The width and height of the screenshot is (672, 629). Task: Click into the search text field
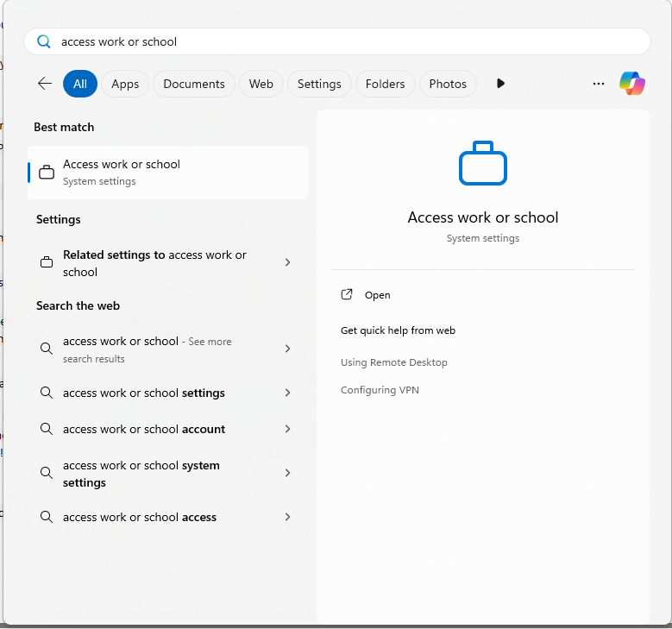coord(337,41)
